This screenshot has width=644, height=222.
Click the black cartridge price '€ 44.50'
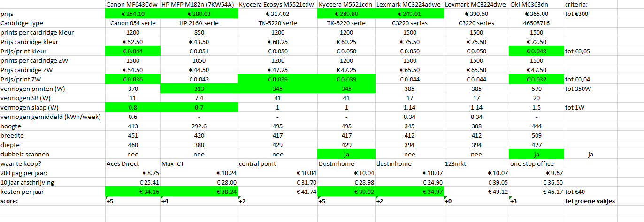coord(199,70)
